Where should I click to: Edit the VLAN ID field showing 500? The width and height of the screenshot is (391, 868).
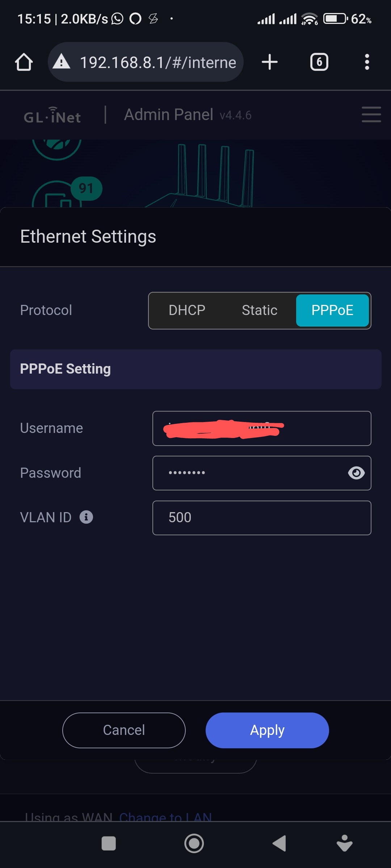click(x=262, y=518)
